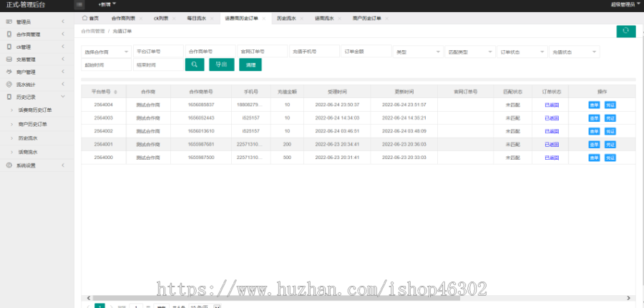This screenshot has width=644, height=308.
Task: Click the 管理员 sidebar icon
Action: point(9,21)
